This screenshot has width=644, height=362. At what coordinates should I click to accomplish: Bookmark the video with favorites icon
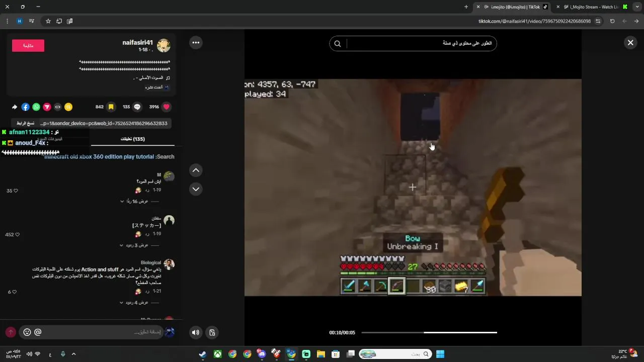(111, 107)
